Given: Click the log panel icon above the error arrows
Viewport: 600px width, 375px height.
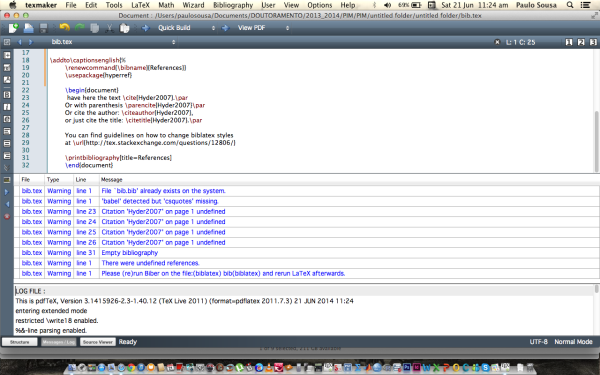Looking at the screenshot, I should [7, 179].
